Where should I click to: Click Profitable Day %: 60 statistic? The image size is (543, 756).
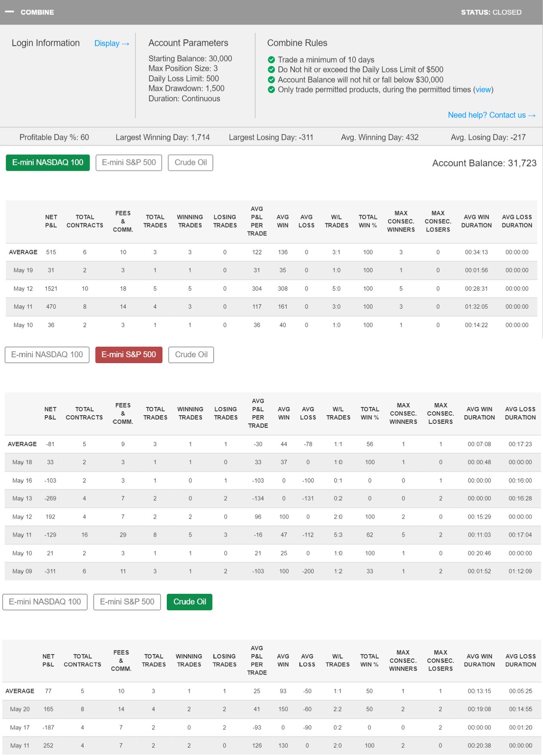pos(54,137)
